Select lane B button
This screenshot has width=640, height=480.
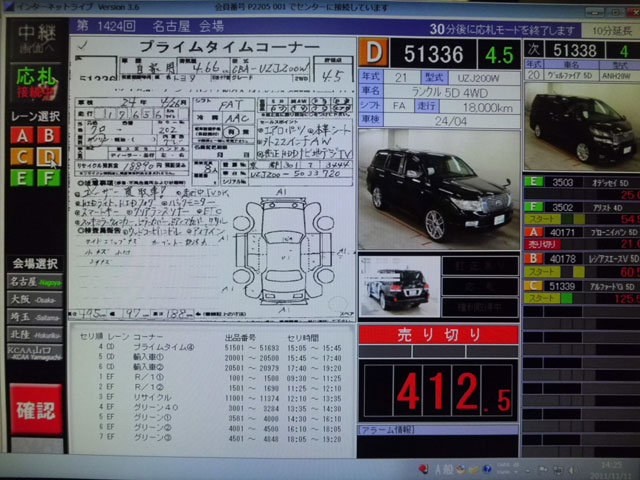tap(49, 135)
